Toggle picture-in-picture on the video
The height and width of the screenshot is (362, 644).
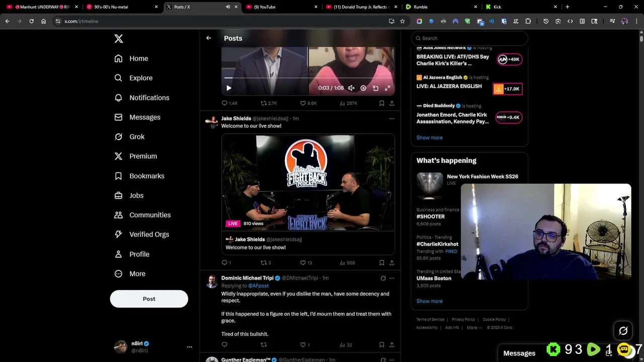tap(375, 88)
